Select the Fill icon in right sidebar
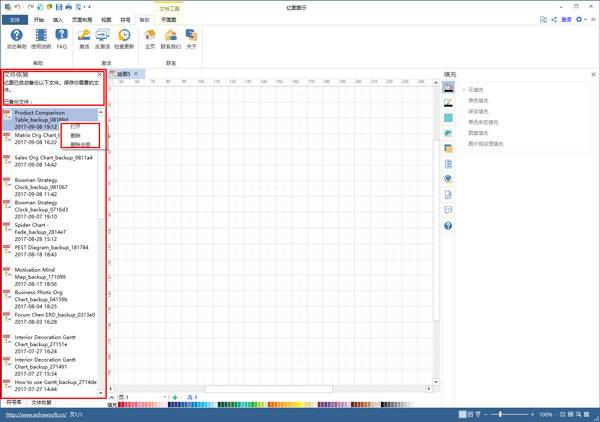 click(448, 87)
